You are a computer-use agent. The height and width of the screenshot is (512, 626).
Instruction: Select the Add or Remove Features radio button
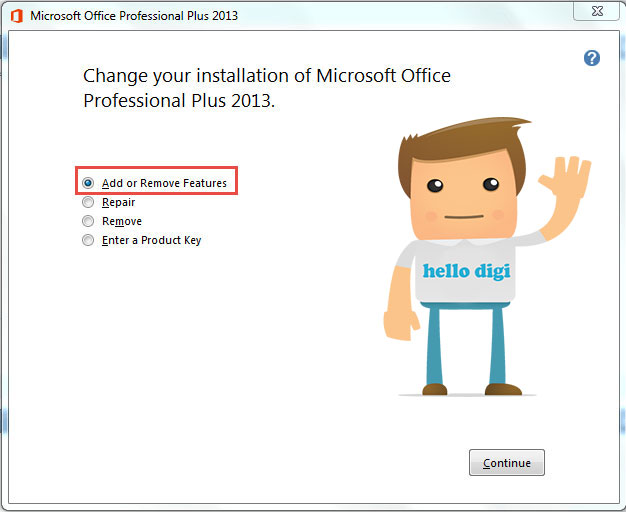(x=88, y=184)
